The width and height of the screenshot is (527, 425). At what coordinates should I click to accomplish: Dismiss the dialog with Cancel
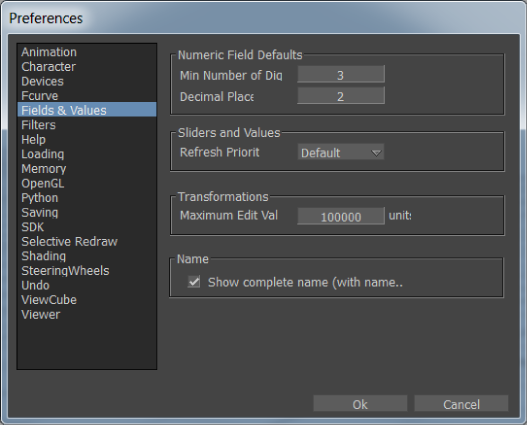click(x=461, y=403)
